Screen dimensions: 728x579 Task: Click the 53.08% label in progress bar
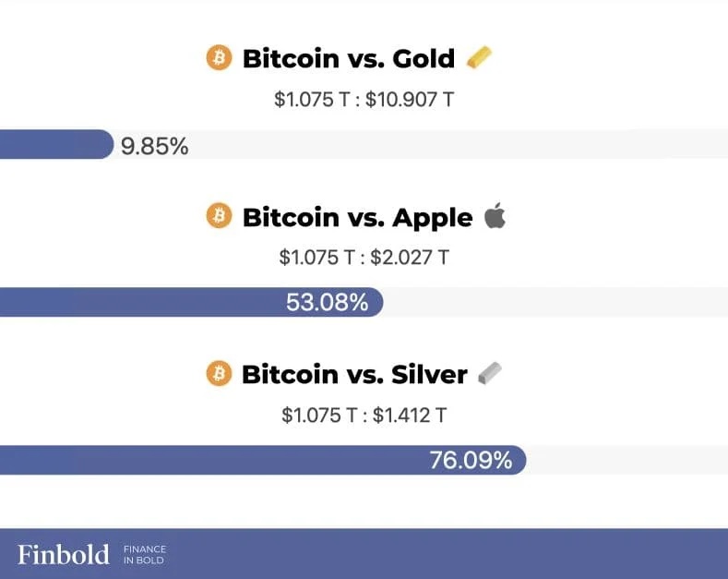(x=328, y=302)
